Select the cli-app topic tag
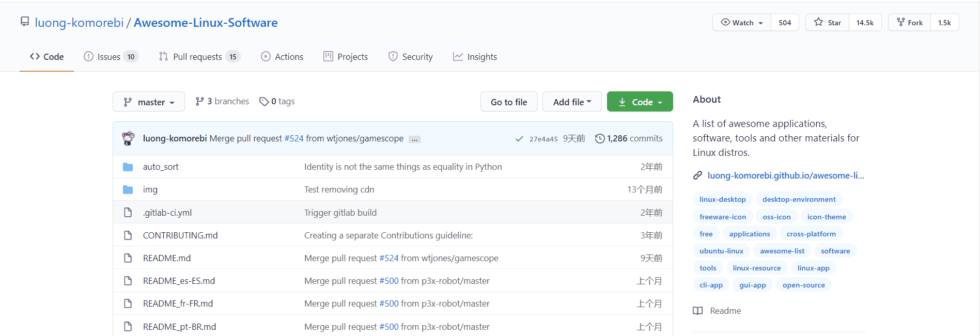 pyautogui.click(x=711, y=285)
